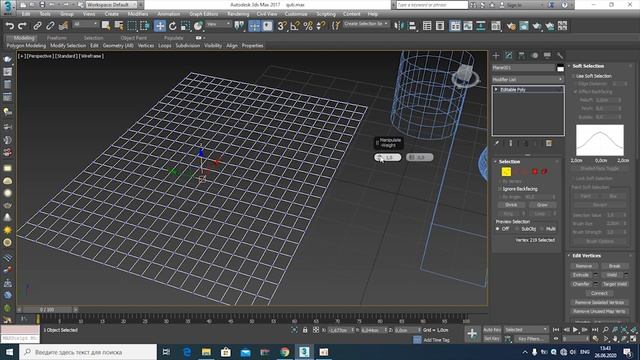Click the time slider 0/100 handle
Screen dimensions: 640x360
click(47, 310)
